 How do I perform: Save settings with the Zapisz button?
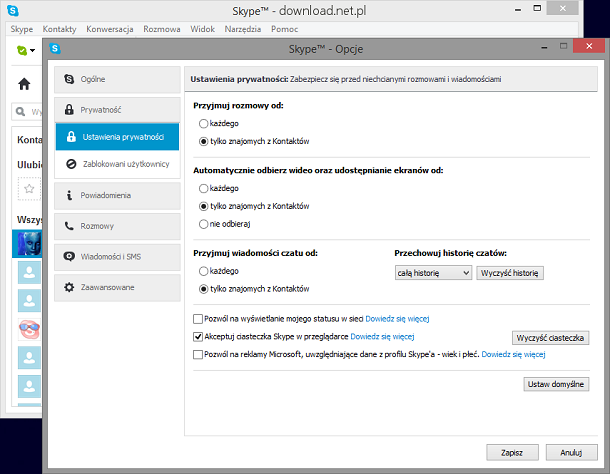512,453
